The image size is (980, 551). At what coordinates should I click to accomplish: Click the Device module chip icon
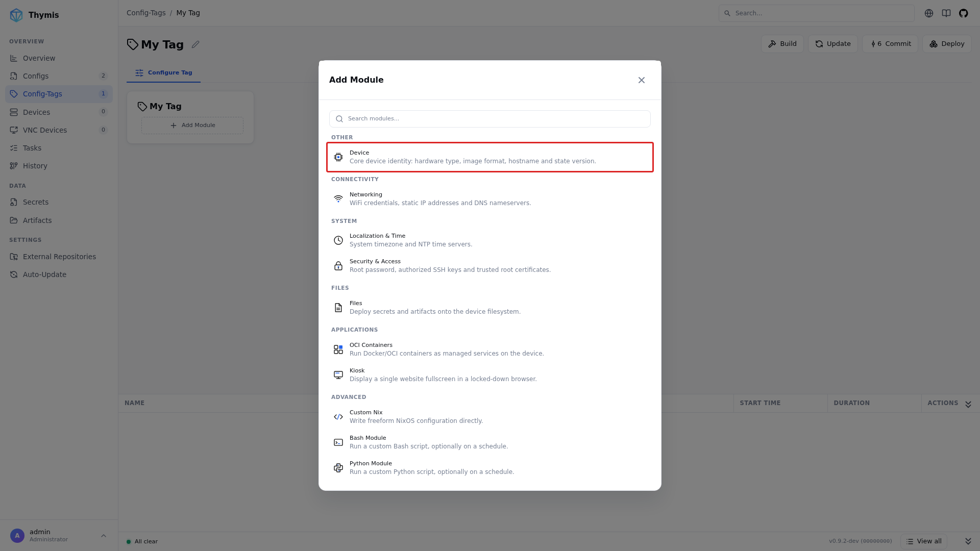pos(338,157)
